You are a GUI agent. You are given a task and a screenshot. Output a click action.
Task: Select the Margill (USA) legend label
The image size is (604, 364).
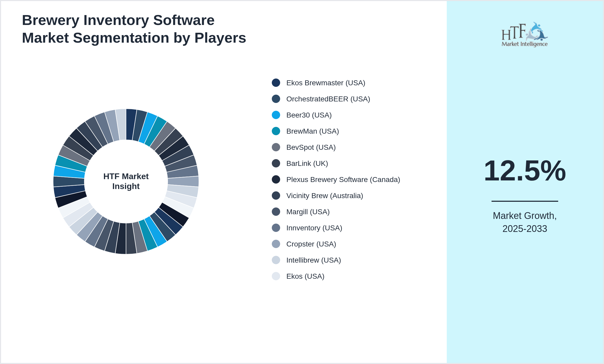click(308, 212)
